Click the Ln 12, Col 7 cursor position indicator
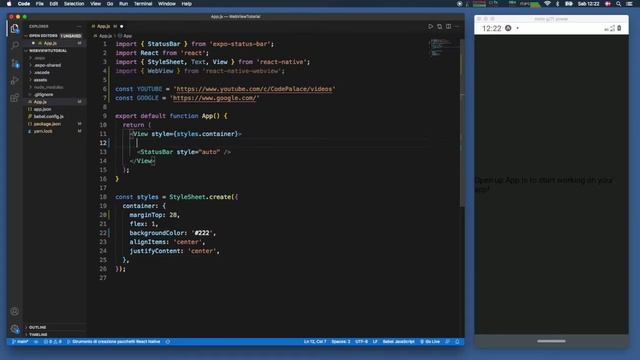The width and height of the screenshot is (640, 360). pos(315,342)
